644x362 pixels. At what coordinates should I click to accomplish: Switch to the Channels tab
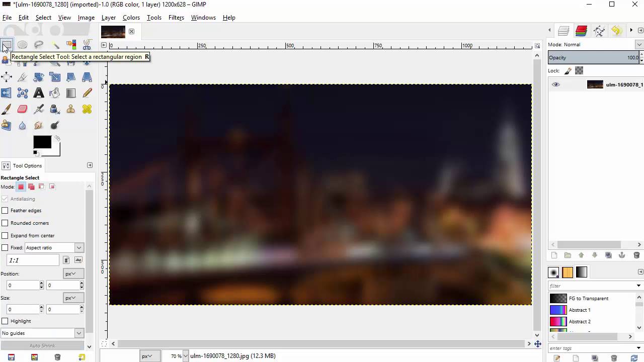point(581,31)
